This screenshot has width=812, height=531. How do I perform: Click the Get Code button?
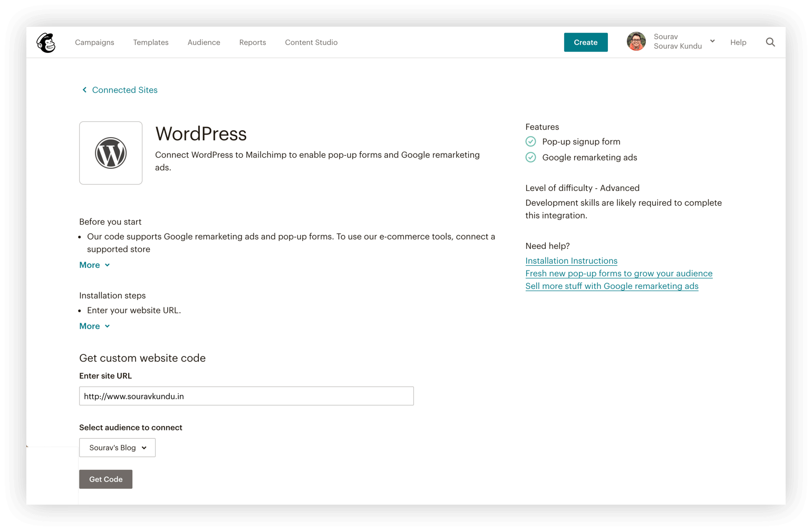tap(105, 479)
